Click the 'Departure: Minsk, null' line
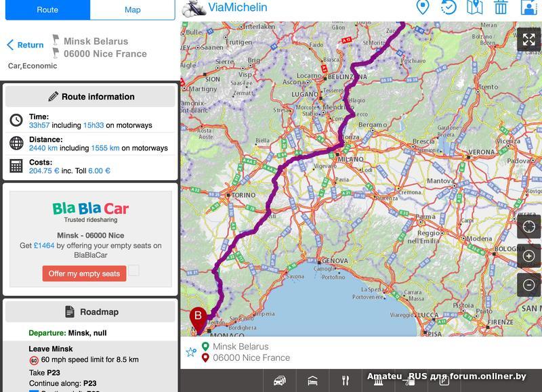This screenshot has height=392, width=542. point(68,333)
